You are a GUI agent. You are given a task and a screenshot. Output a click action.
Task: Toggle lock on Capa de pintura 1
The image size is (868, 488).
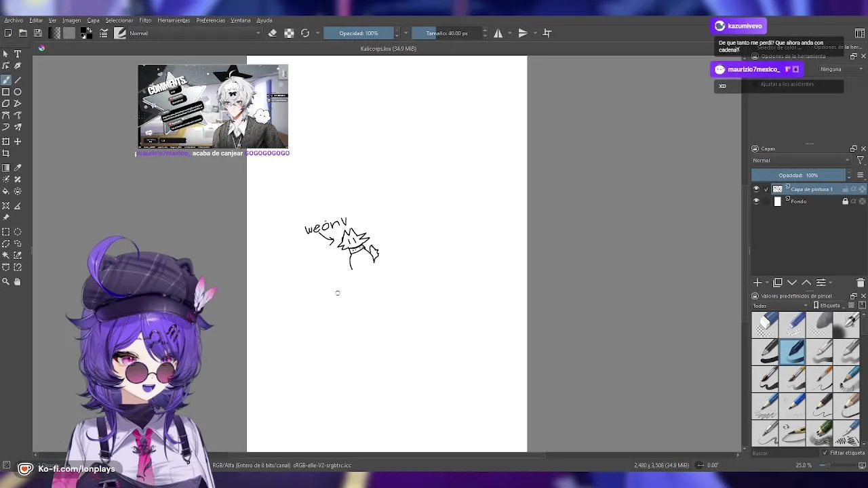(x=845, y=189)
